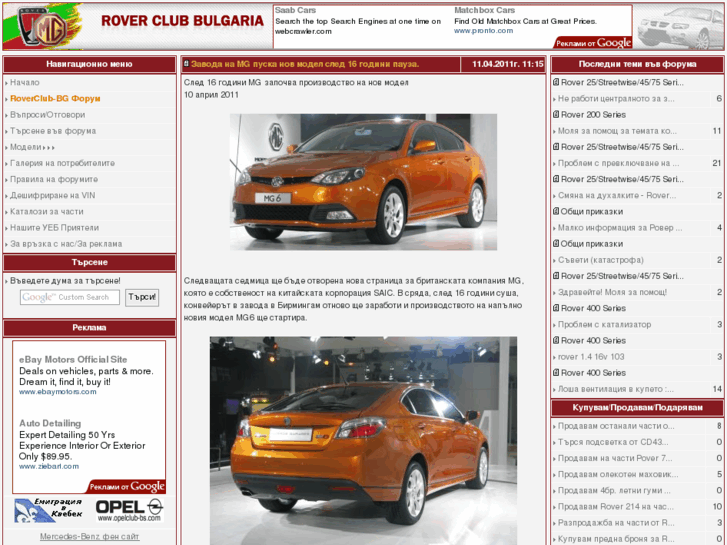Click the Google ads badge in the sidebar ad
The width and height of the screenshot is (727, 545).
click(x=127, y=486)
